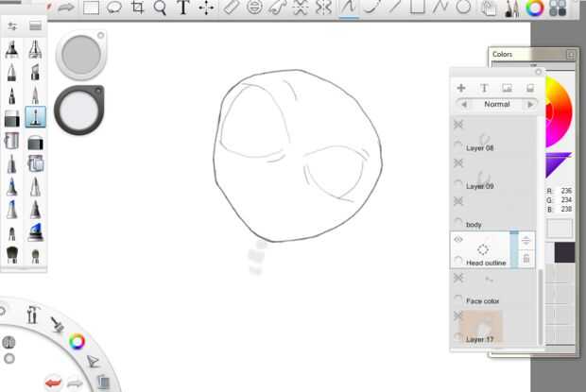Enable horizontal symmetry tool
Viewport: 586px width, 392px height.
[x=301, y=8]
